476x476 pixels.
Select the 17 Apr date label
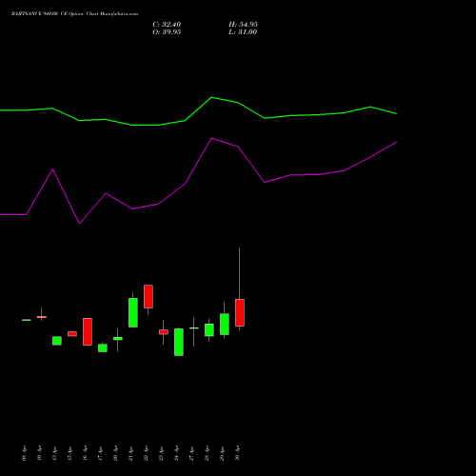(101, 453)
